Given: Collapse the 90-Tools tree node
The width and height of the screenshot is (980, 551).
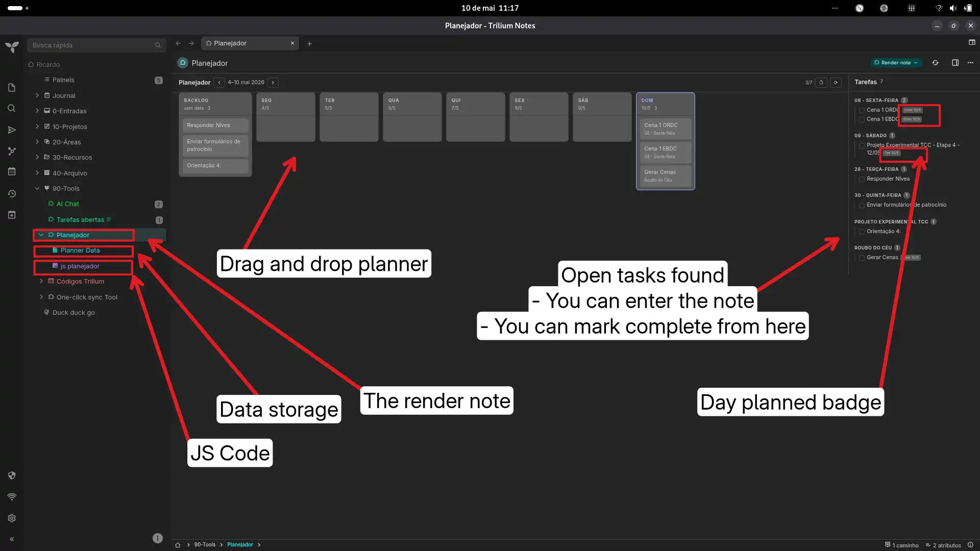Looking at the screenshot, I should click(x=37, y=188).
